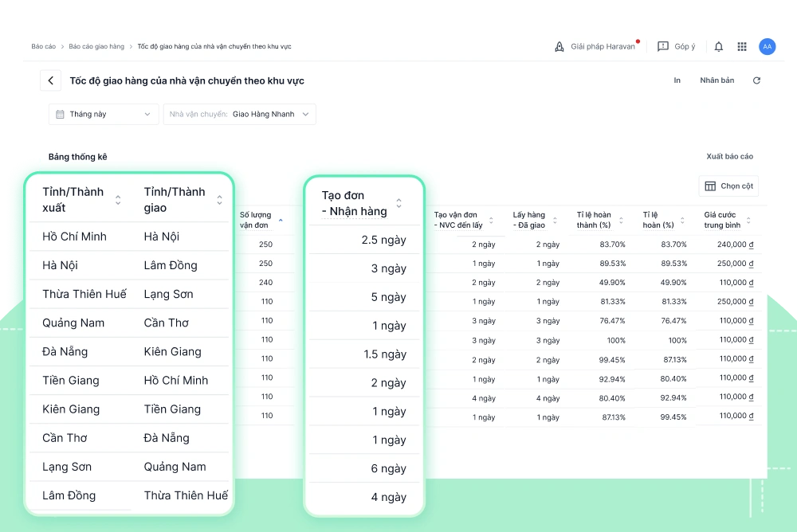Refresh the report with reload icon
This screenshot has height=532, width=797.
click(x=756, y=80)
